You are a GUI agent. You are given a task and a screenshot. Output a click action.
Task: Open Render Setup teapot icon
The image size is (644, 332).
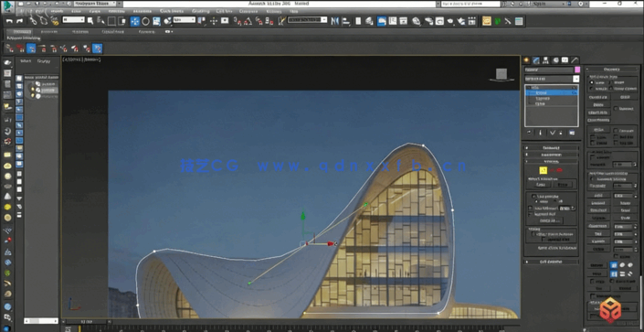[x=428, y=21]
